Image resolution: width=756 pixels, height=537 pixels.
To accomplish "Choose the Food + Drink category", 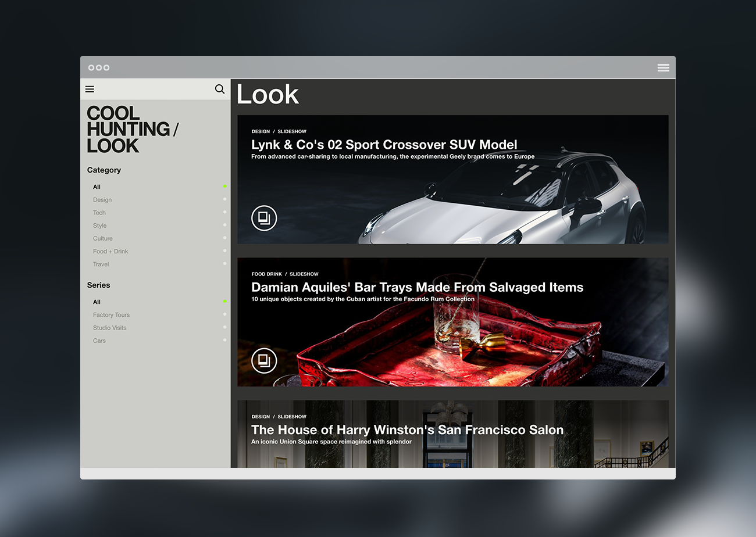I will (x=110, y=251).
